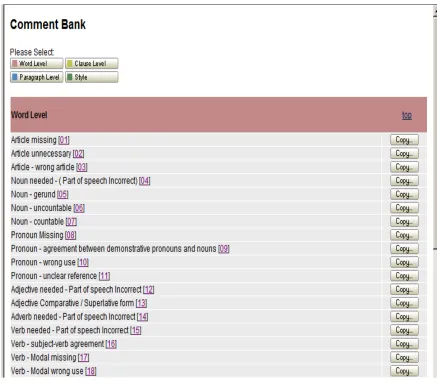Open code link [03] for wrong article
437x385 pixels.
[x=82, y=167]
